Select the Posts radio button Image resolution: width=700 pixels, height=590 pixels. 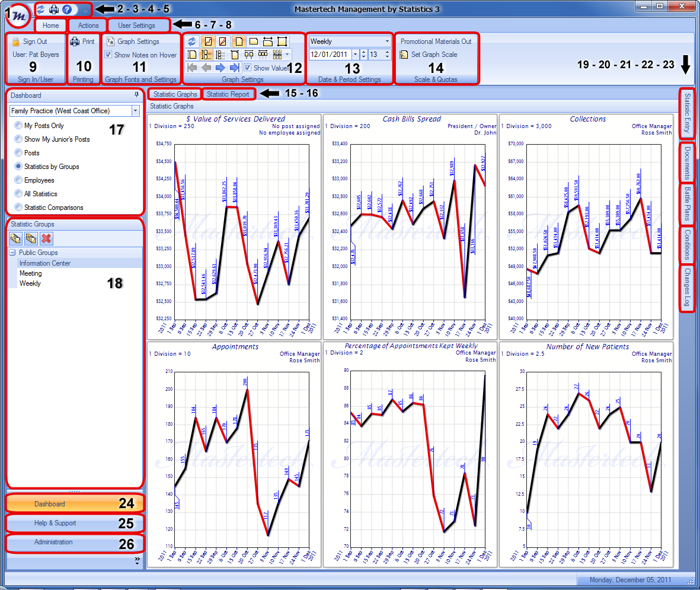pyautogui.click(x=18, y=153)
